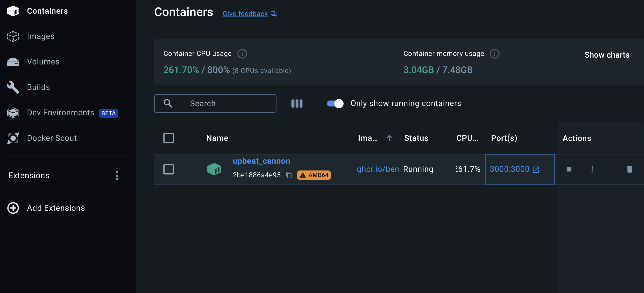Open the Images section
This screenshot has width=644, height=293.
[40, 36]
